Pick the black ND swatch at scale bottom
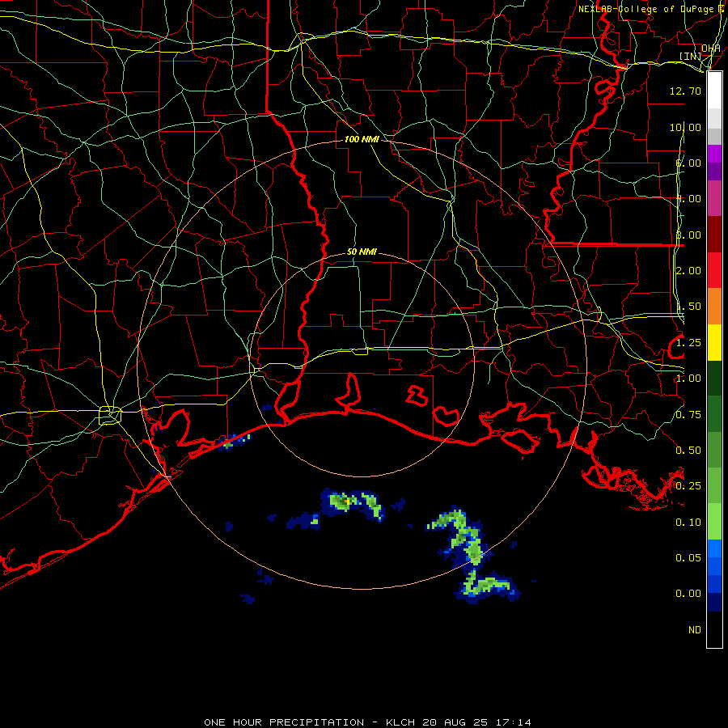This screenshot has height=728, width=728. [x=714, y=629]
